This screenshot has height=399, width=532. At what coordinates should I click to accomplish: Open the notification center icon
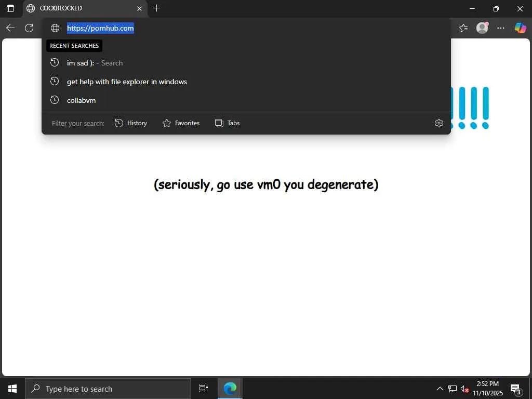[x=516, y=389]
